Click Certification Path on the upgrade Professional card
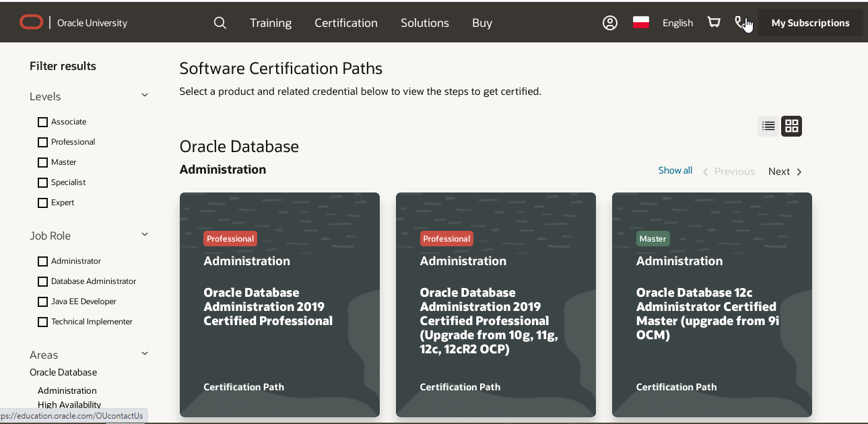The image size is (868, 424). pos(460,387)
